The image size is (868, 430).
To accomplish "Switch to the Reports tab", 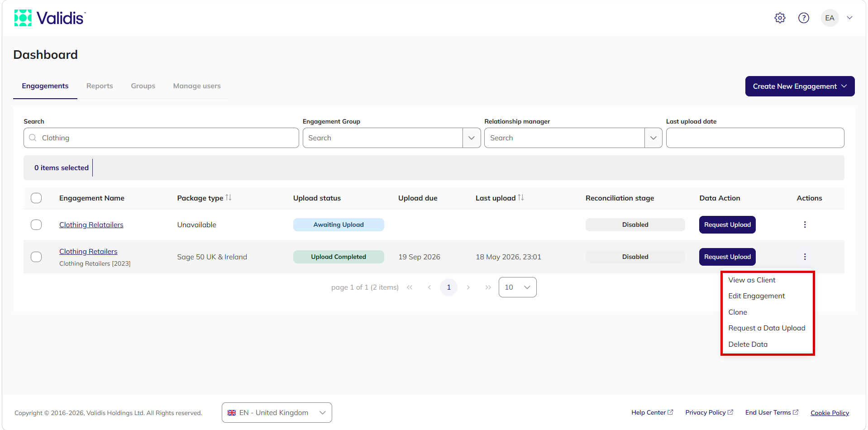I will [x=100, y=86].
